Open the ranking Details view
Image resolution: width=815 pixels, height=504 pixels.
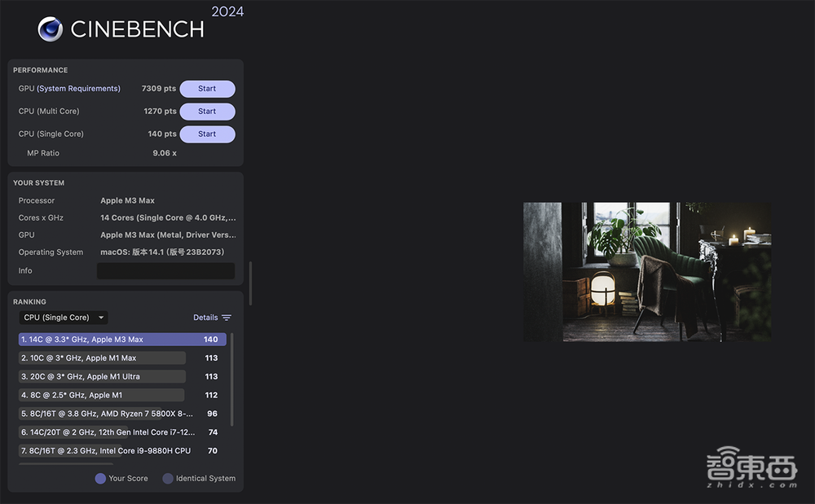205,318
